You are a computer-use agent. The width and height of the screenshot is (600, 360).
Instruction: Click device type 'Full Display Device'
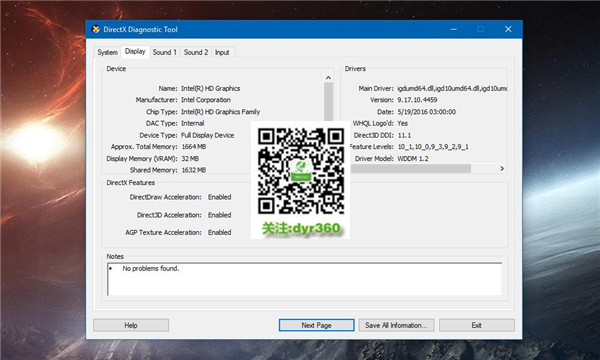[207, 135]
